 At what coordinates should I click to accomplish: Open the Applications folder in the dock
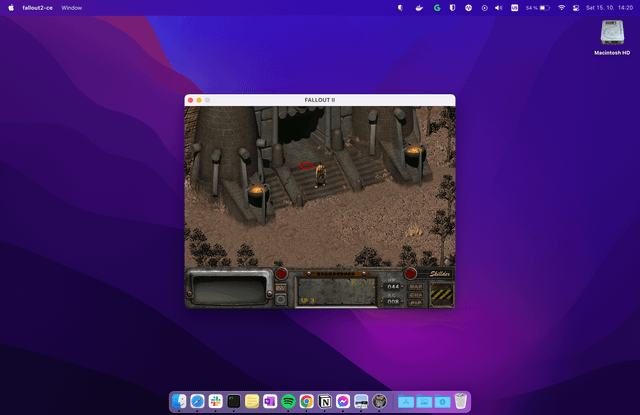[x=406, y=402]
